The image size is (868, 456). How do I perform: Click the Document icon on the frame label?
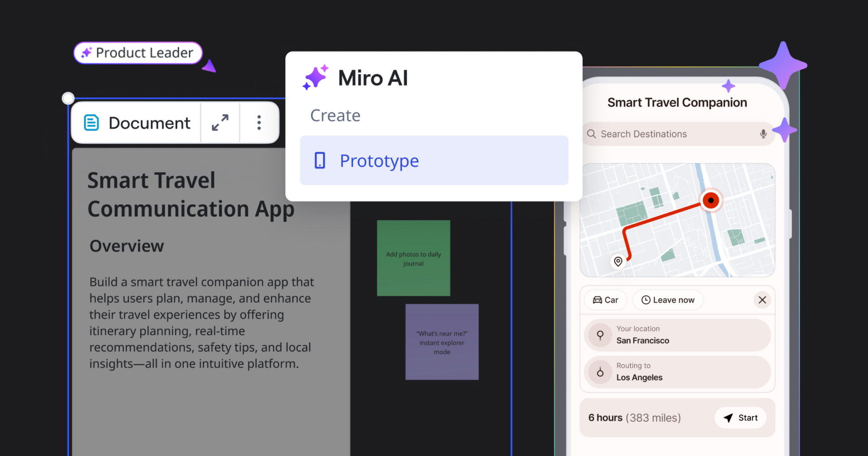click(91, 123)
